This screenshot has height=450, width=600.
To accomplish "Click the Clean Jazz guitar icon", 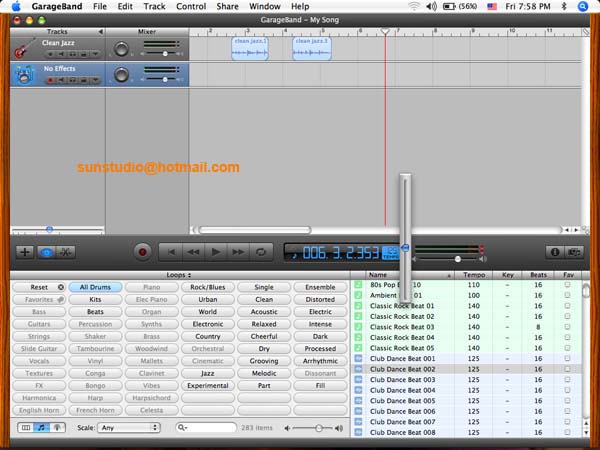I will 24,49.
